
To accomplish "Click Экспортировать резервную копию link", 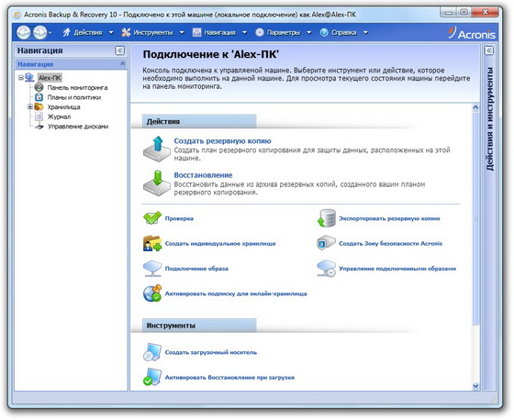I will (x=389, y=218).
